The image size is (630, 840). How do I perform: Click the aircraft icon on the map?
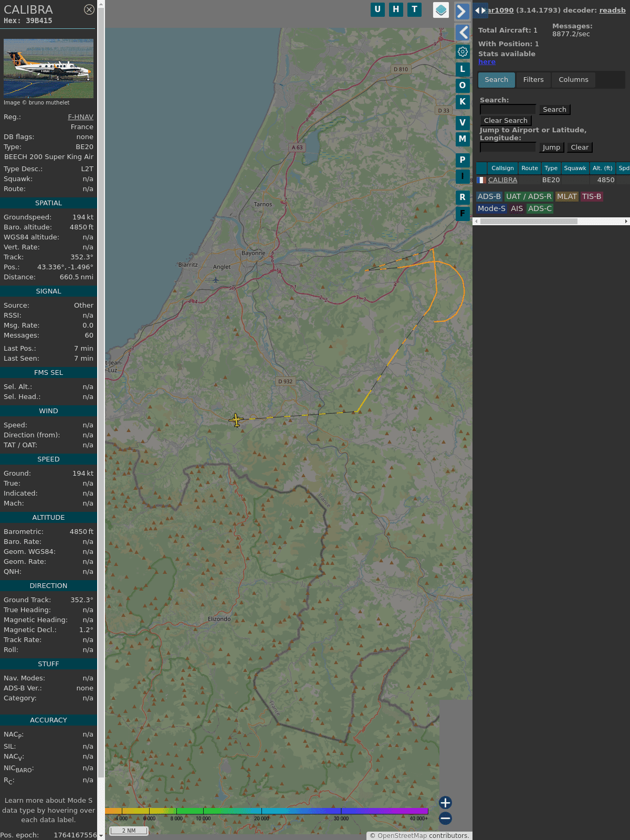click(236, 420)
